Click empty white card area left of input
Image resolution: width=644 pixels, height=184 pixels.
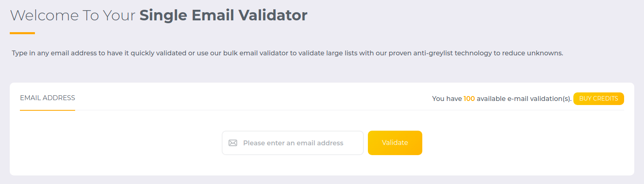click(x=118, y=143)
